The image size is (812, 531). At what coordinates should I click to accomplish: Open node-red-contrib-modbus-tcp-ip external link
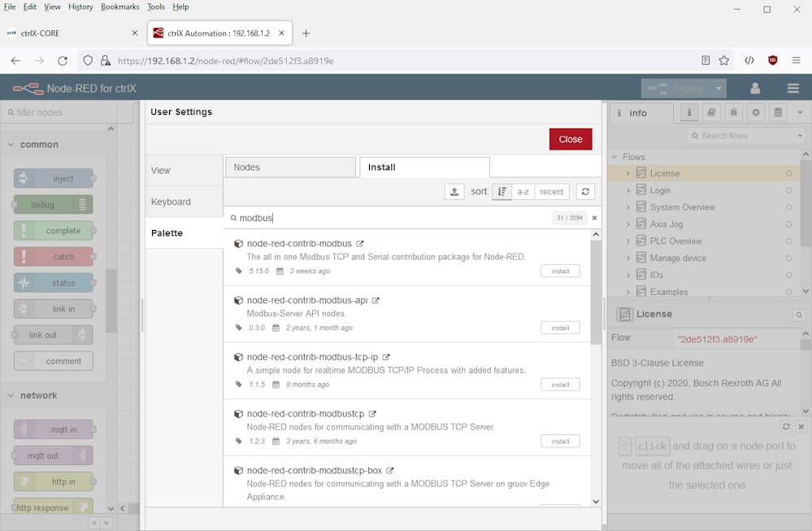pos(386,357)
